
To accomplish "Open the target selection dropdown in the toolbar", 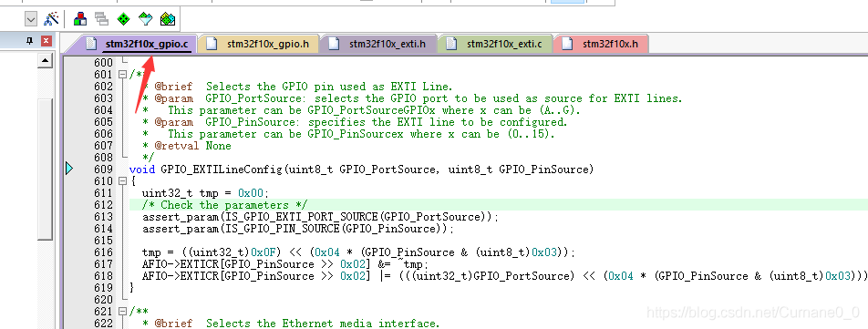I will point(31,19).
